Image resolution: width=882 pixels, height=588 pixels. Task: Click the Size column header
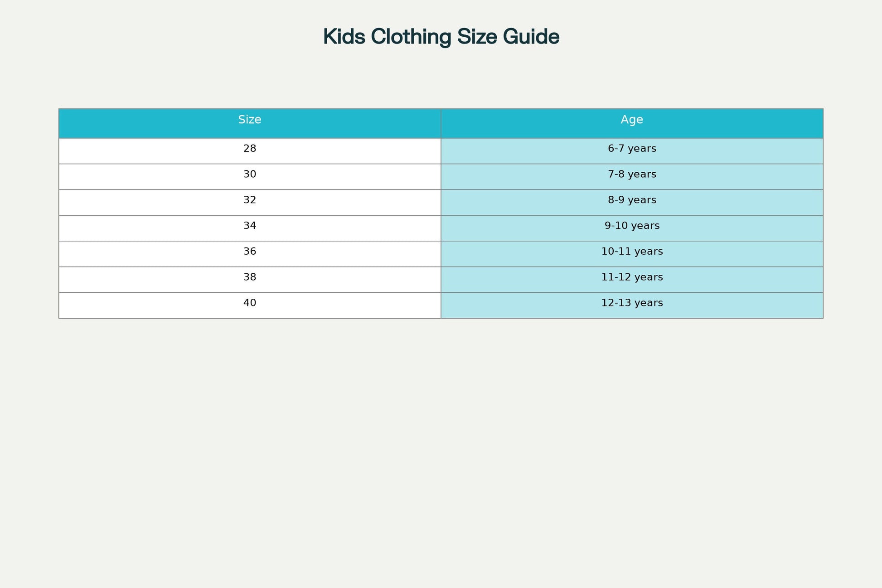click(x=250, y=120)
